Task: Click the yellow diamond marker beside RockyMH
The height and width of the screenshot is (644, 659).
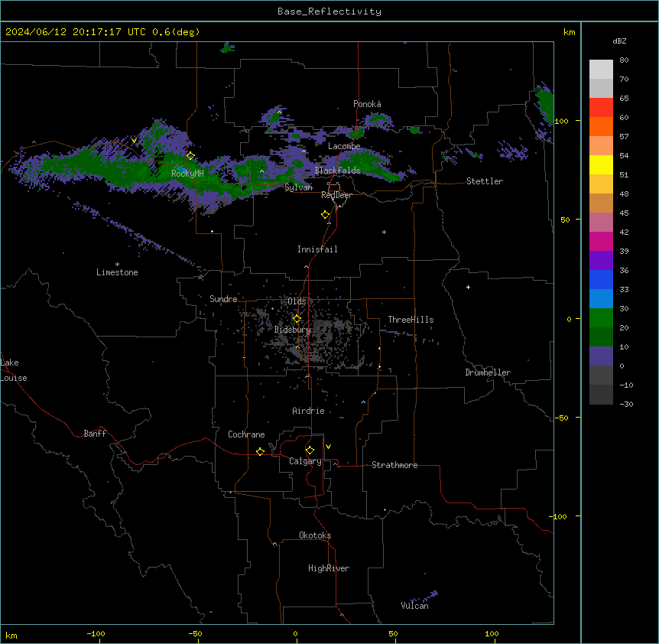Action: [190, 156]
